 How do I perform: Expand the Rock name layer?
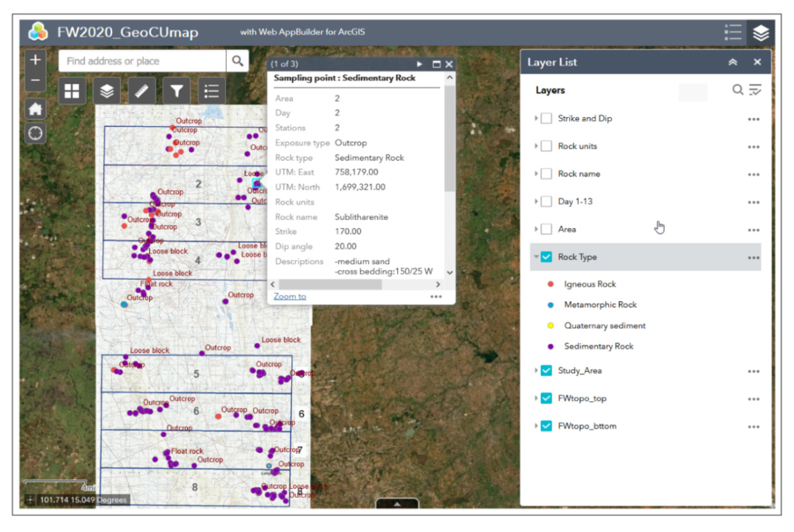point(536,173)
